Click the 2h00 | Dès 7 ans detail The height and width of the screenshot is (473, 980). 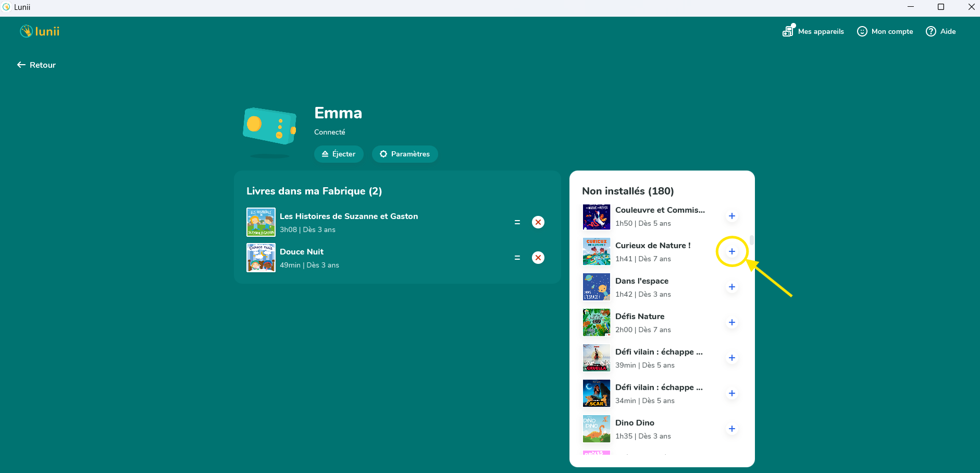[643, 330]
